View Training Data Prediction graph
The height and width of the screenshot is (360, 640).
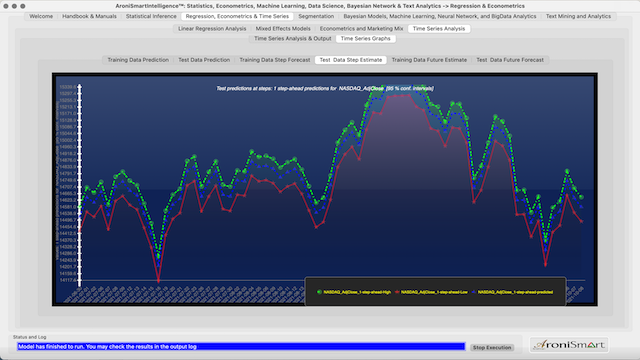[138, 60]
